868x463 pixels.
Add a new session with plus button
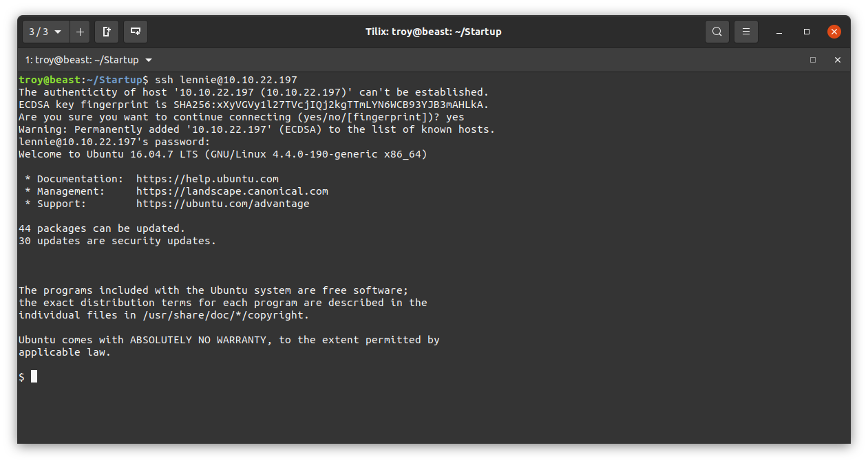pos(80,32)
